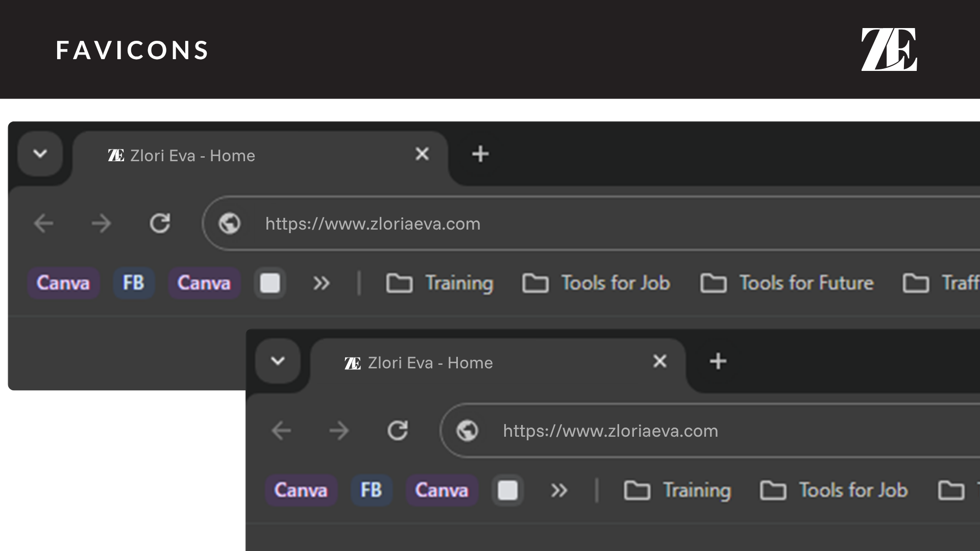Click ZE logo in the header banner
Screen dimensions: 980x551
pyautogui.click(x=889, y=49)
